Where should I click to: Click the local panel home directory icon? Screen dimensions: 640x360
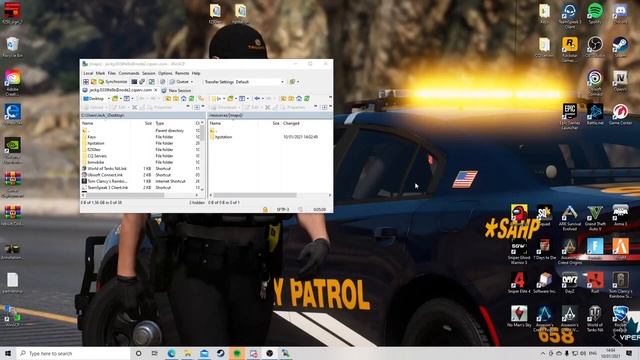click(184, 98)
